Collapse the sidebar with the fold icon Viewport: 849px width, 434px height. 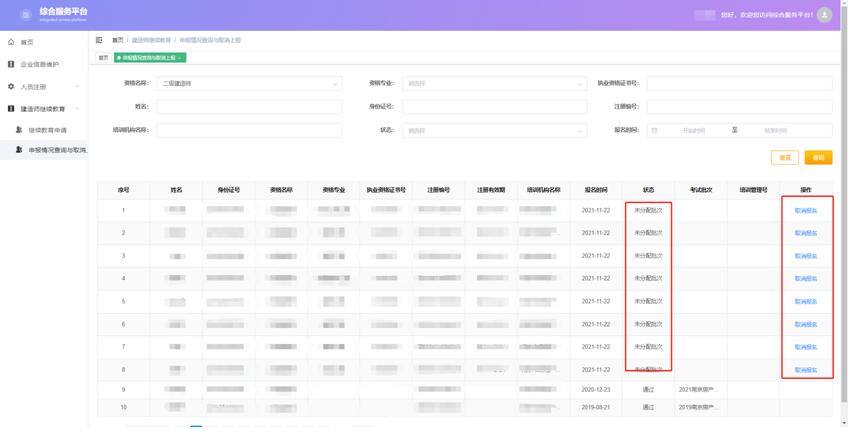pos(99,40)
